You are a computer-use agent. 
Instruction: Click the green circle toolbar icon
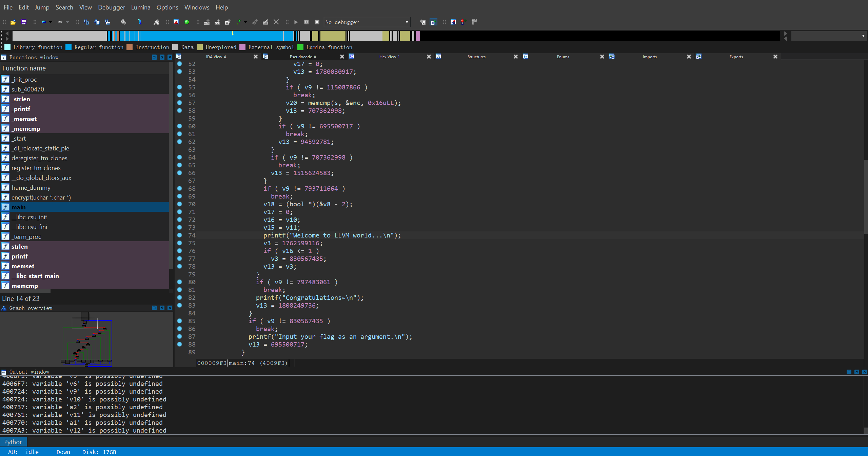(186, 22)
